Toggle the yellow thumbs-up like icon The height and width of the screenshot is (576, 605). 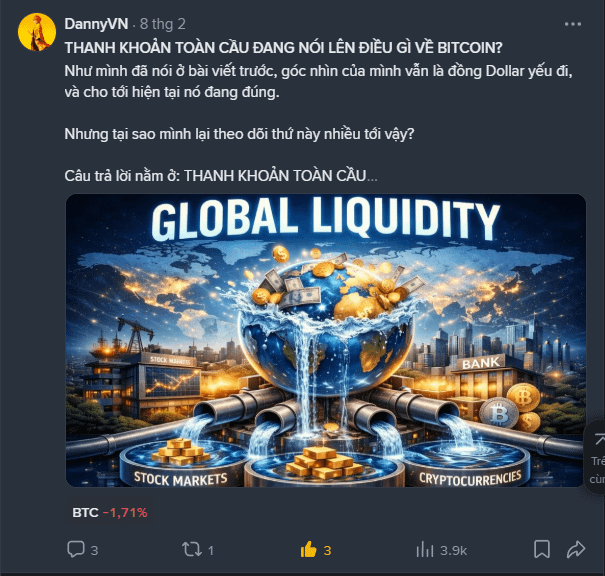click(308, 549)
